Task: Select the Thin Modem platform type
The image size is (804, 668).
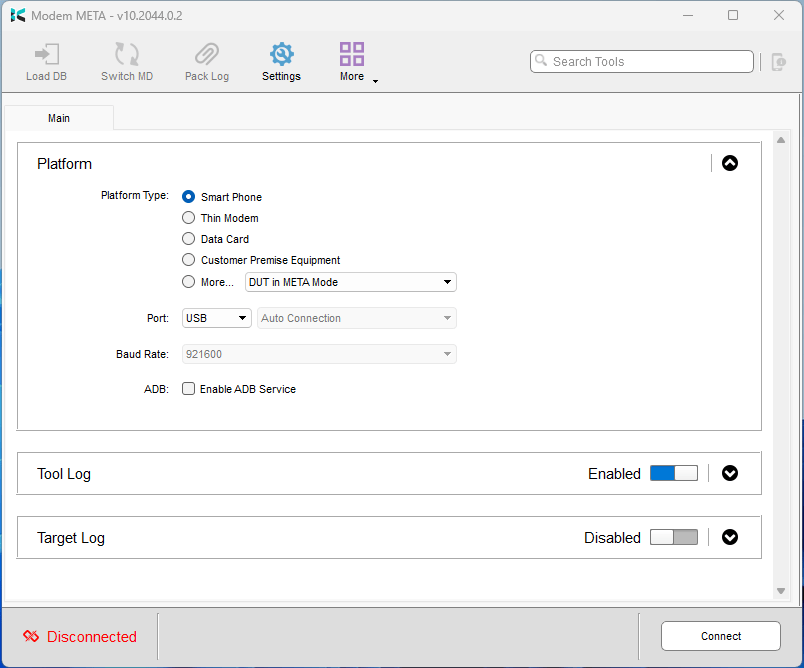Action: pos(188,218)
